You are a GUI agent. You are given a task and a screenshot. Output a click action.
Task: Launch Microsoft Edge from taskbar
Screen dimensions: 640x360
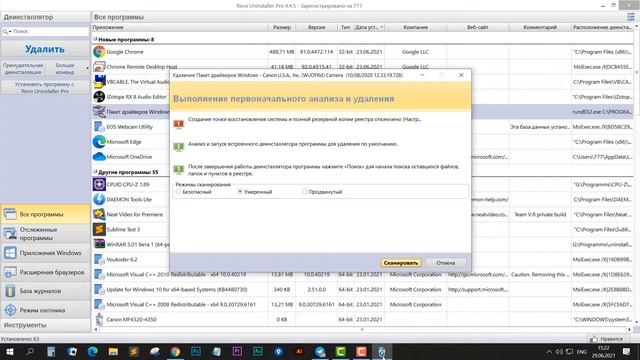click(x=93, y=351)
